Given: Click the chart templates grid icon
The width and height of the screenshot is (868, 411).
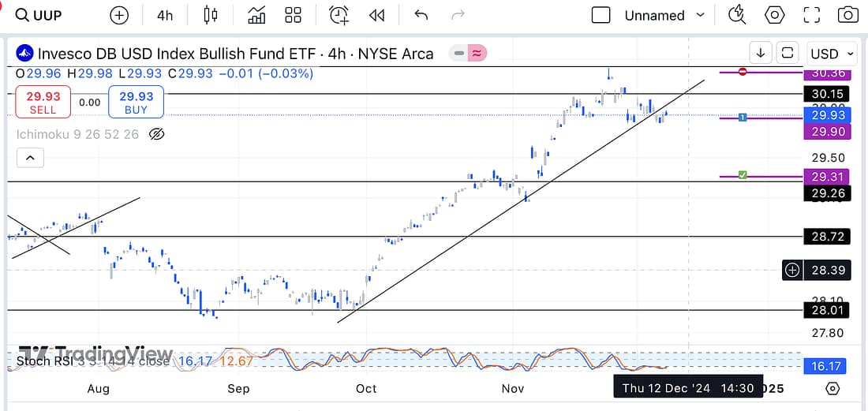Looking at the screenshot, I should pos(294,15).
